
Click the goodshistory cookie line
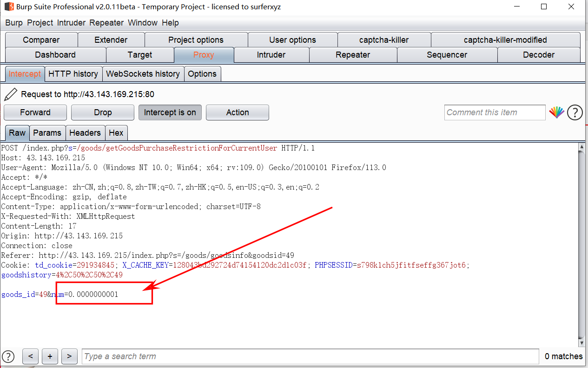[62, 275]
